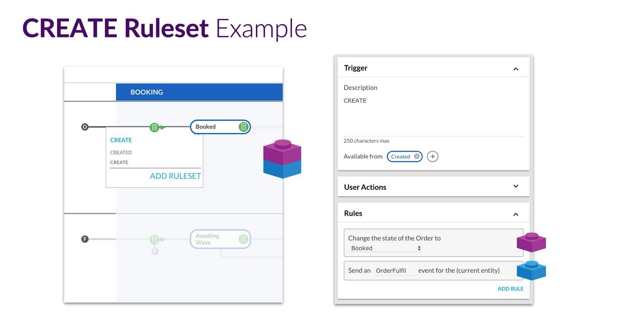The height and width of the screenshot is (312, 644).
Task: Click the ADD RULESET link
Action: (x=175, y=176)
